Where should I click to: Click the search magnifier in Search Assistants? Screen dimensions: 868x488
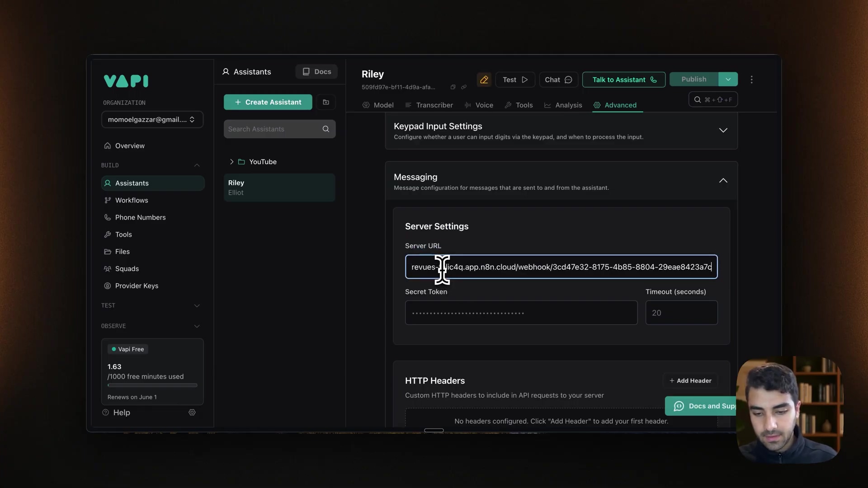[325, 129]
